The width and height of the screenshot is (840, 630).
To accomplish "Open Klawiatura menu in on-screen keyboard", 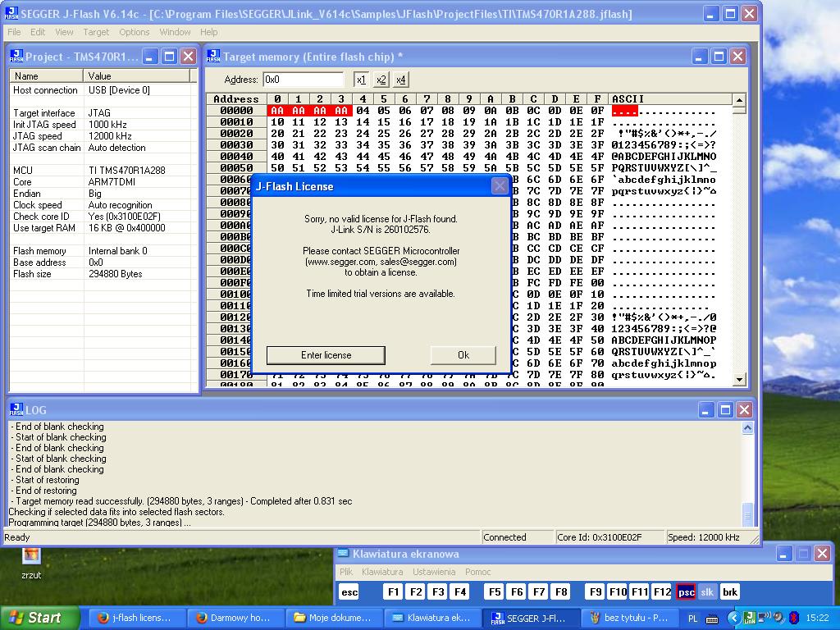I will [x=382, y=572].
